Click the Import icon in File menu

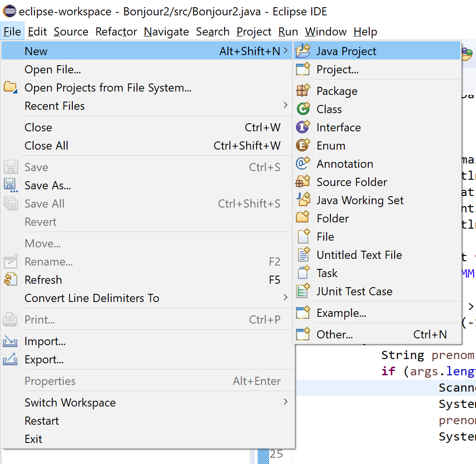[11, 342]
